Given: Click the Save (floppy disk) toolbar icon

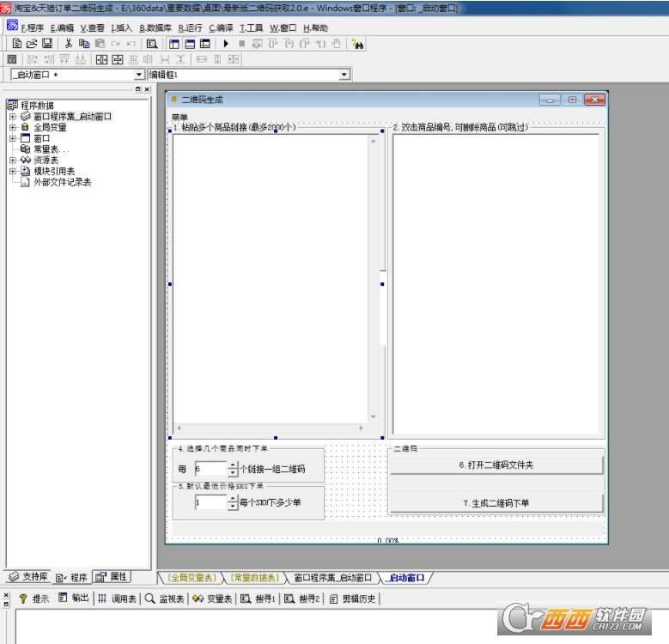Looking at the screenshot, I should click(46, 43).
